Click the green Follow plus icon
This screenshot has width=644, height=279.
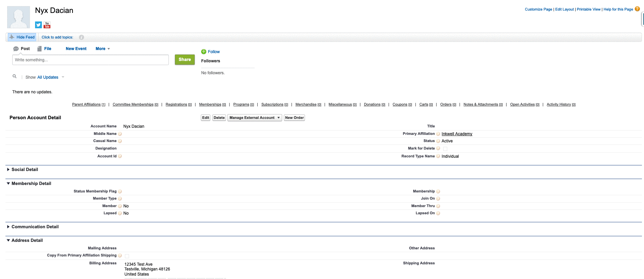[204, 52]
